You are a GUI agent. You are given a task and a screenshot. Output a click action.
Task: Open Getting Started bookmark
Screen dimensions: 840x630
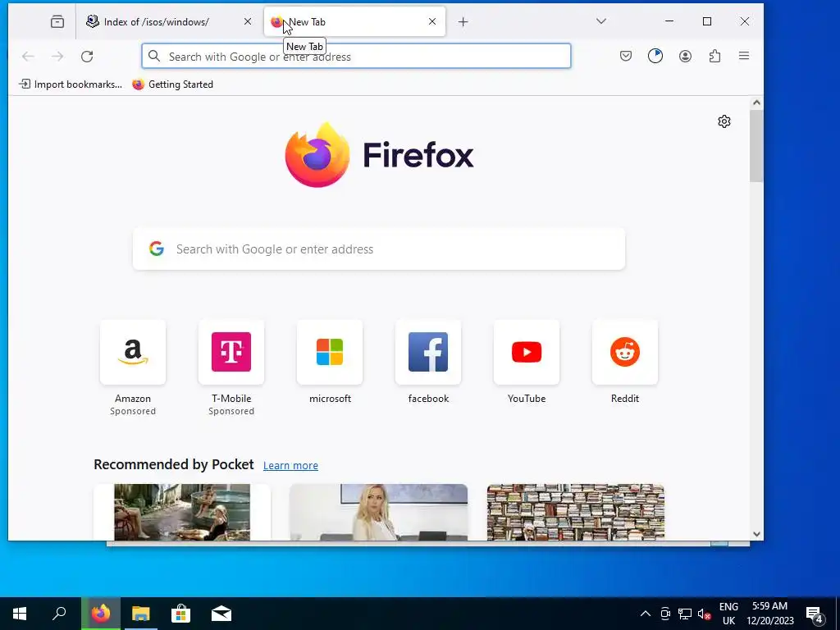173,84
